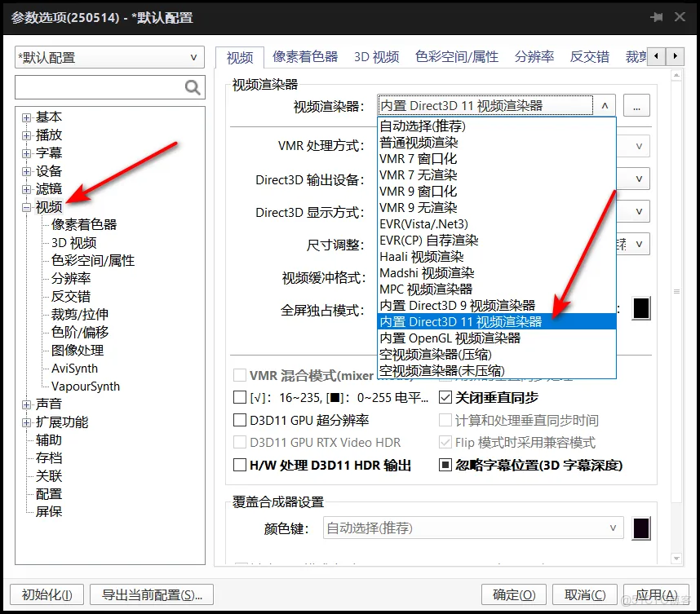Click the search magnifier icon

(192, 86)
